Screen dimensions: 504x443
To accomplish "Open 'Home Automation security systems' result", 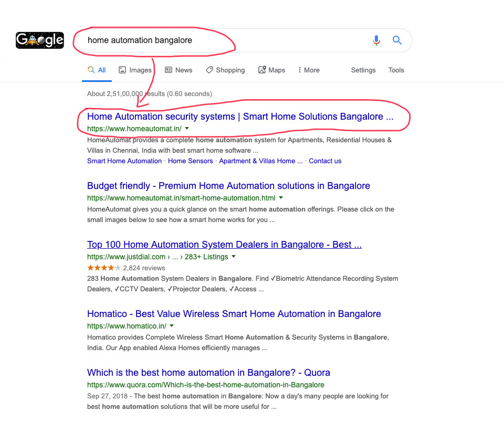I will (x=240, y=117).
